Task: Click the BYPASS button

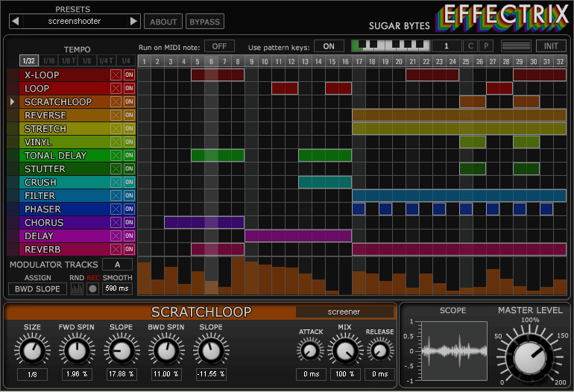Action: point(205,22)
